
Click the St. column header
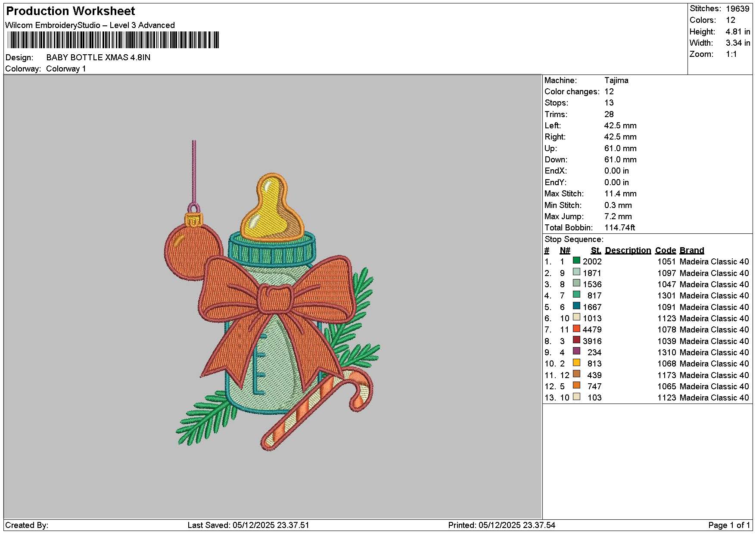pyautogui.click(x=596, y=250)
